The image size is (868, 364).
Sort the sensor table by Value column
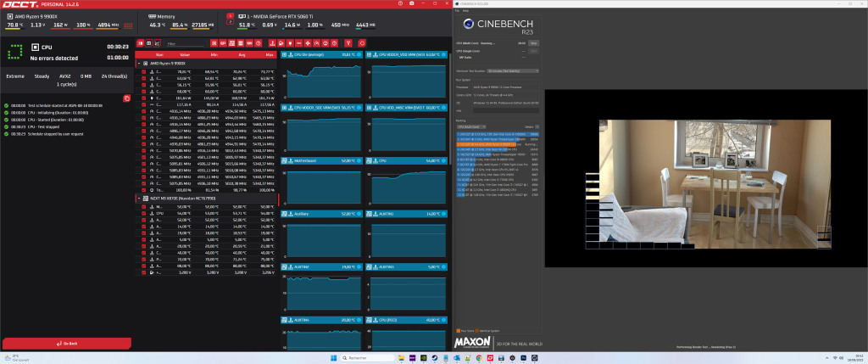[185, 55]
